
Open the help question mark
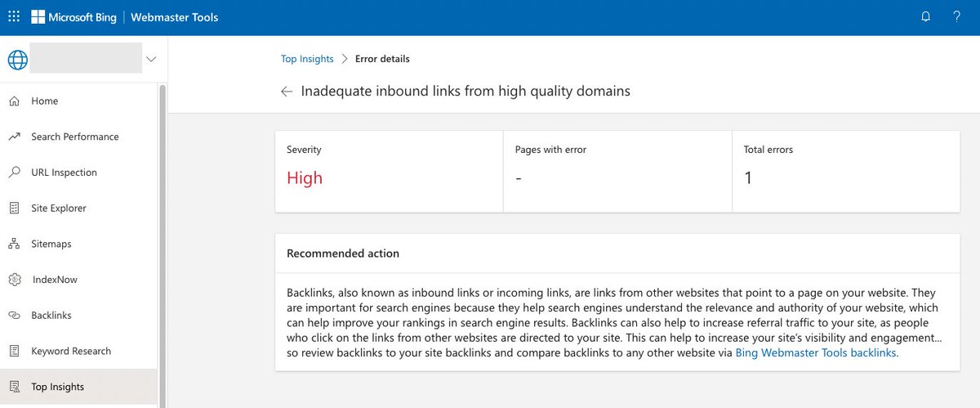click(956, 16)
